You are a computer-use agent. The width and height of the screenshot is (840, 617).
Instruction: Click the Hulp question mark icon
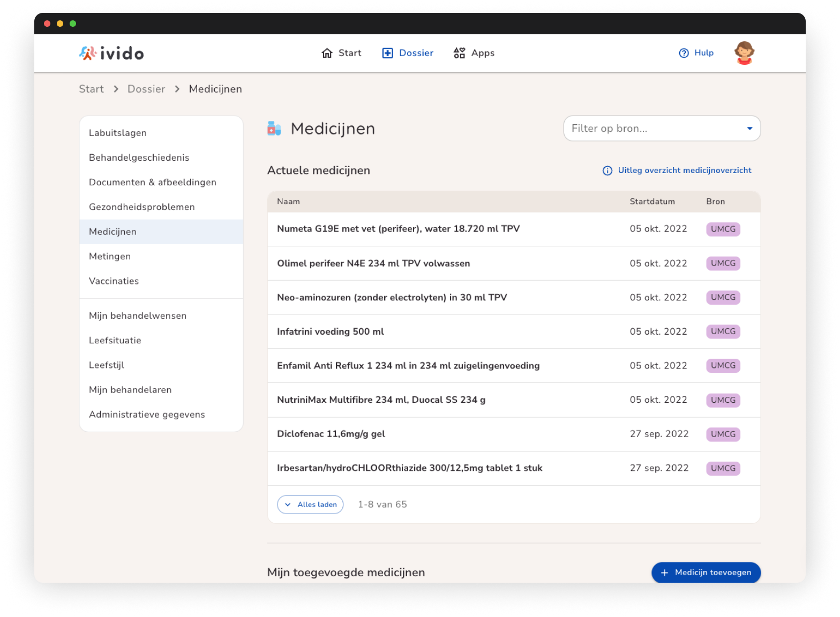[684, 53]
